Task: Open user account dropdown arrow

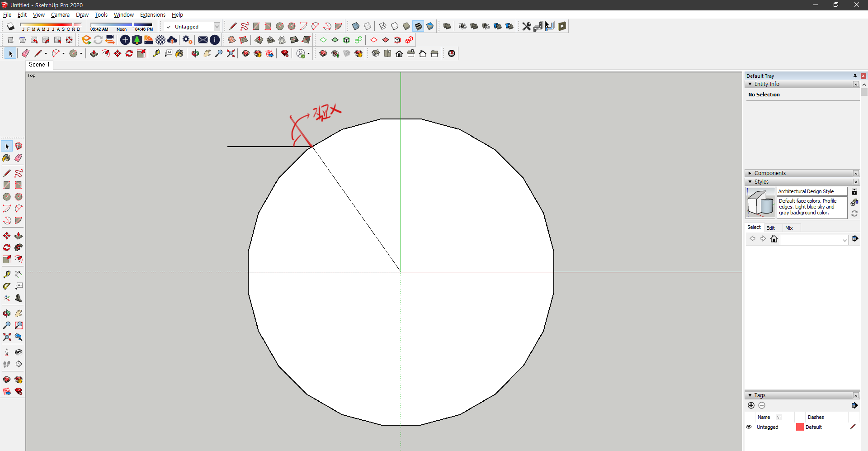Action: coord(308,53)
